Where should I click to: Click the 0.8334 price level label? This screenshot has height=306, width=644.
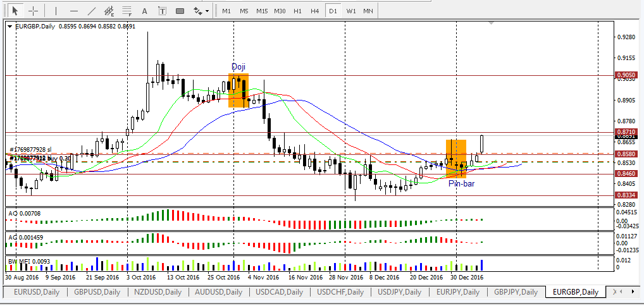[x=626, y=195]
